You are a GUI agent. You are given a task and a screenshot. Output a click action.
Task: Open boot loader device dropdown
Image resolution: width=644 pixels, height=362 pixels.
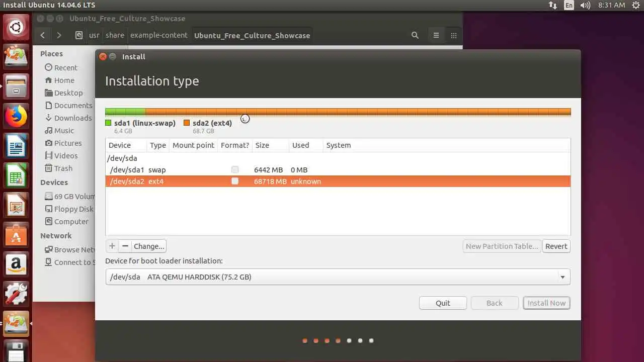[x=338, y=277]
